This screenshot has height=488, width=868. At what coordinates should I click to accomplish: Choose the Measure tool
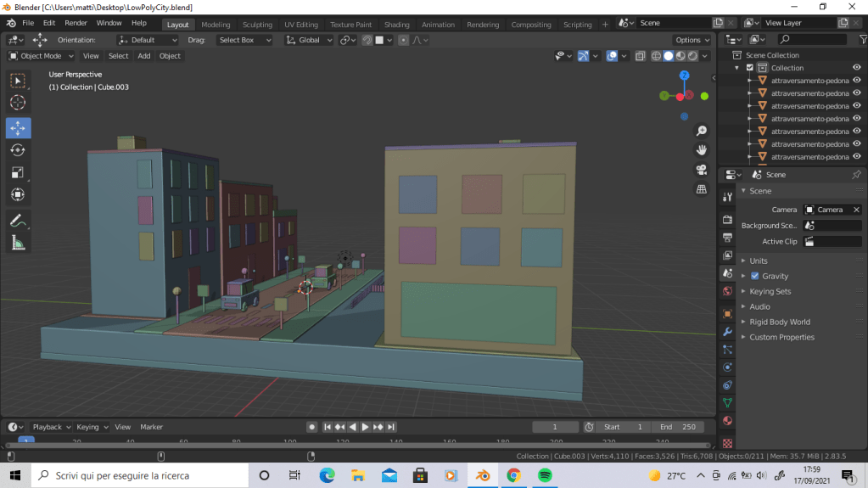click(18, 243)
